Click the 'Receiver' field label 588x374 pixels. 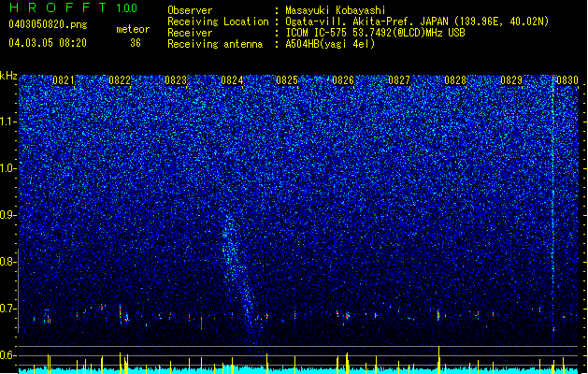190,33
